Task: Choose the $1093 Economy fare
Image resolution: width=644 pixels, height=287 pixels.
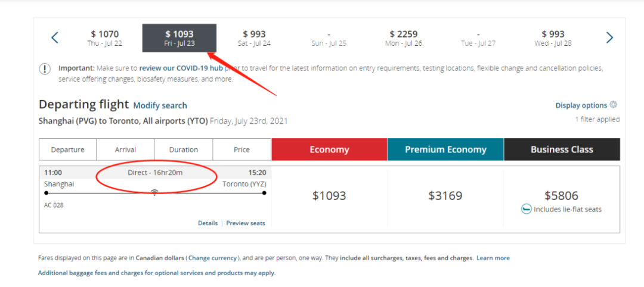Action: pyautogui.click(x=329, y=195)
